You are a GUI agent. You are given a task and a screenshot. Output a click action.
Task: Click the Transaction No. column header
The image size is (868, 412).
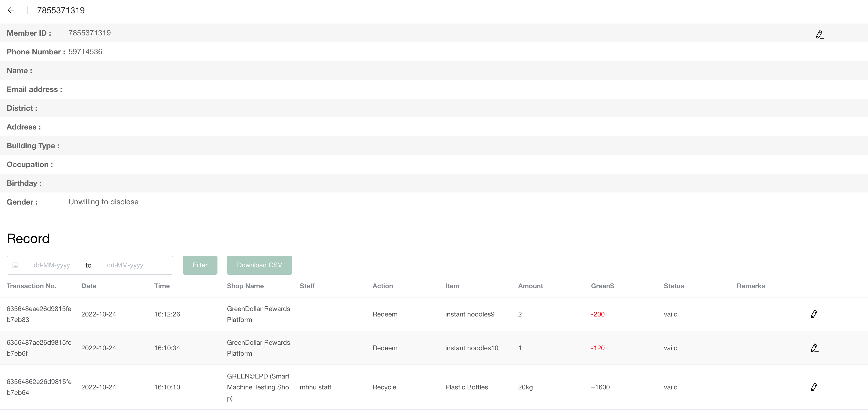[x=31, y=286]
